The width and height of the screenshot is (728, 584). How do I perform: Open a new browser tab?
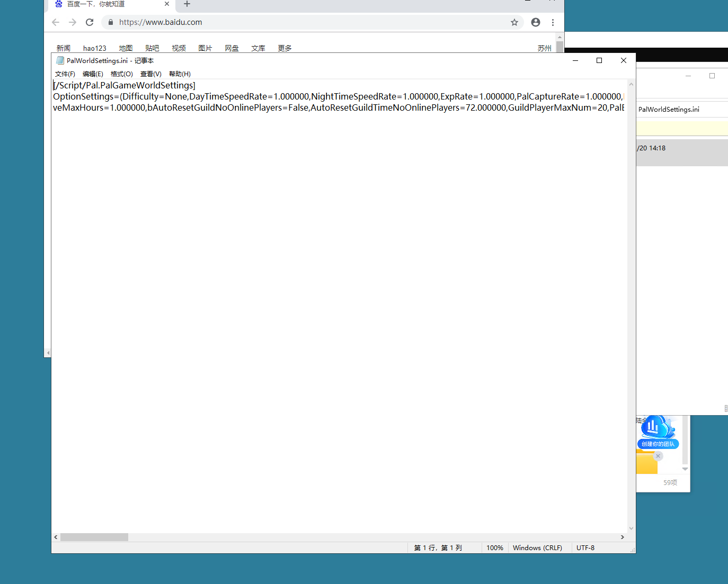pyautogui.click(x=187, y=4)
